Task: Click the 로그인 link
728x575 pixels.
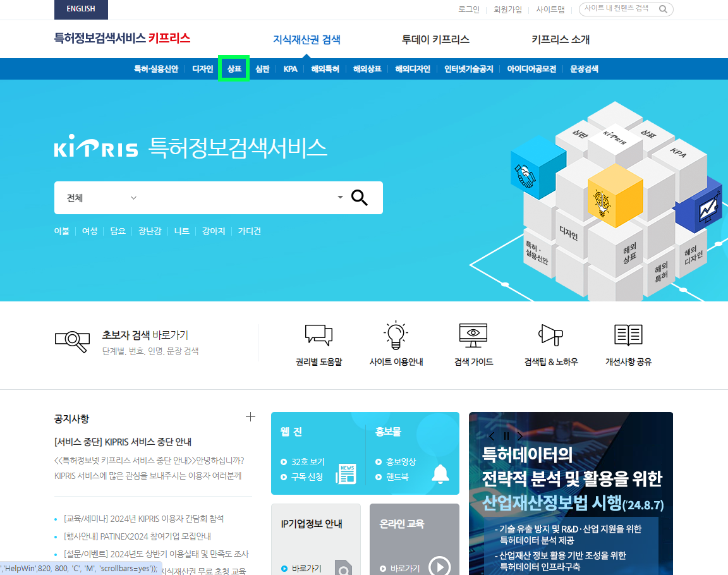Action: [x=468, y=9]
